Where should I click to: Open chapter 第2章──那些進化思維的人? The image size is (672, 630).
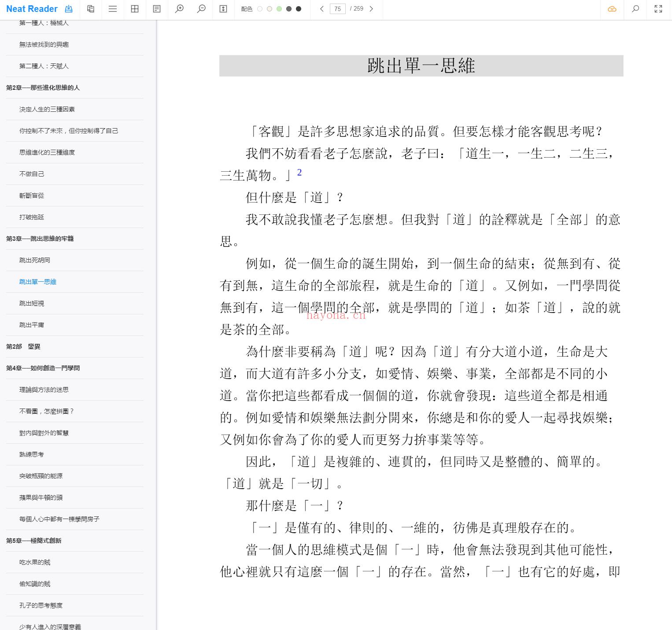click(43, 88)
